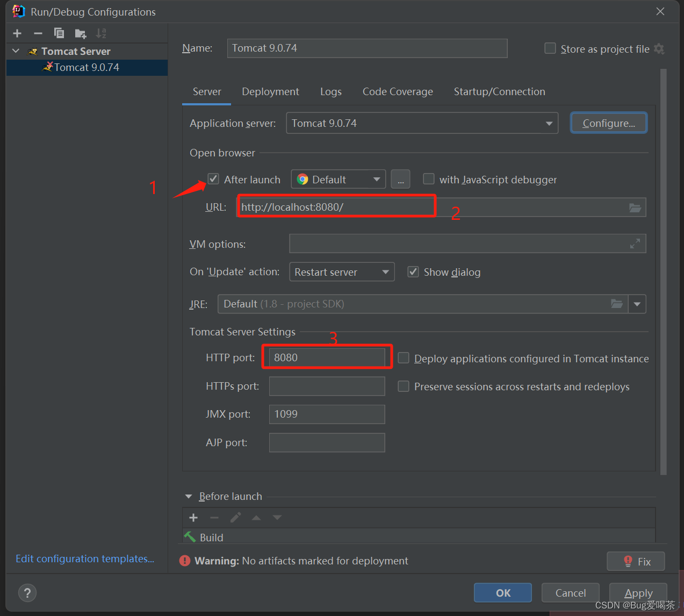Remove the selected configuration with the minus icon

38,33
